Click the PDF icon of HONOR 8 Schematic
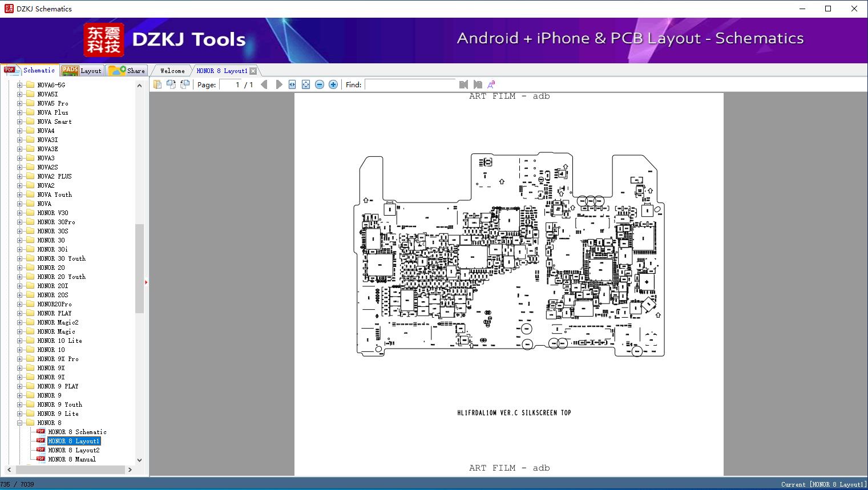 (41, 431)
